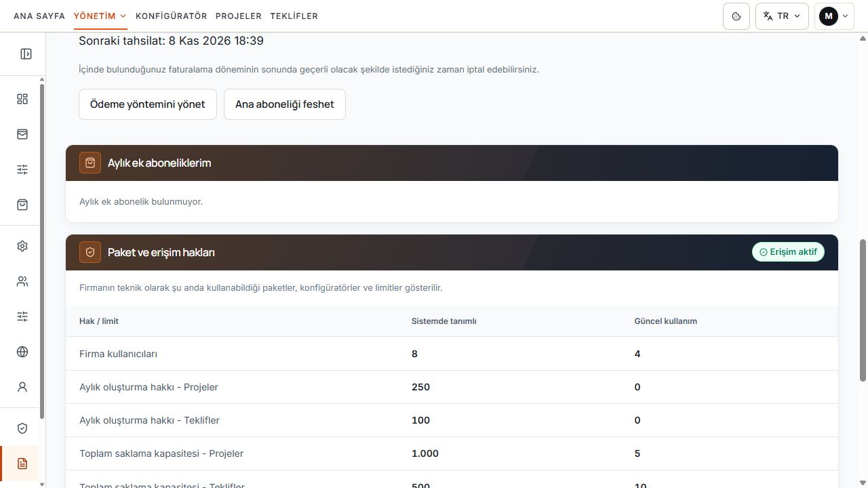
Task: Click the value 250 for monthly Projeler
Action: coord(420,387)
